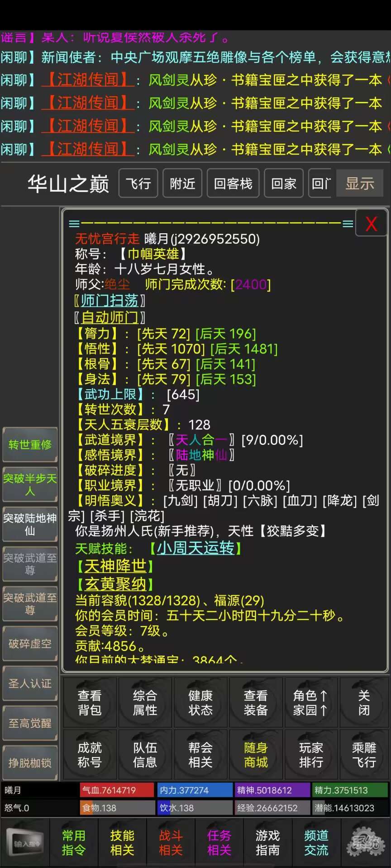Viewport: 391px width, 868px height.
Task: Tap the 巾帼英雄 title text
Action: tap(153, 254)
